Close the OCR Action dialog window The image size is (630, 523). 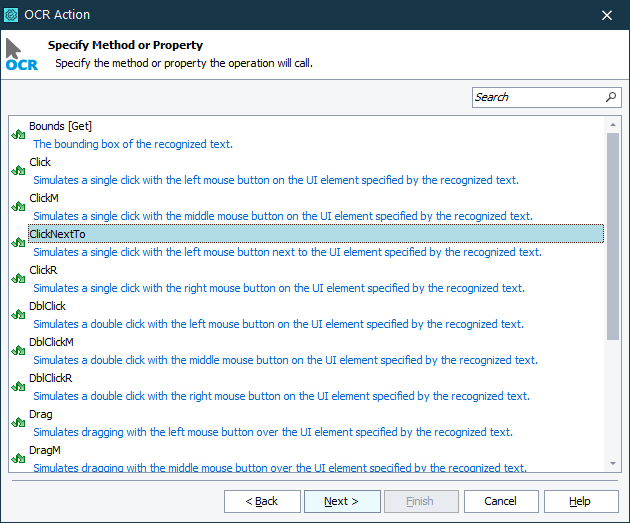pos(607,15)
